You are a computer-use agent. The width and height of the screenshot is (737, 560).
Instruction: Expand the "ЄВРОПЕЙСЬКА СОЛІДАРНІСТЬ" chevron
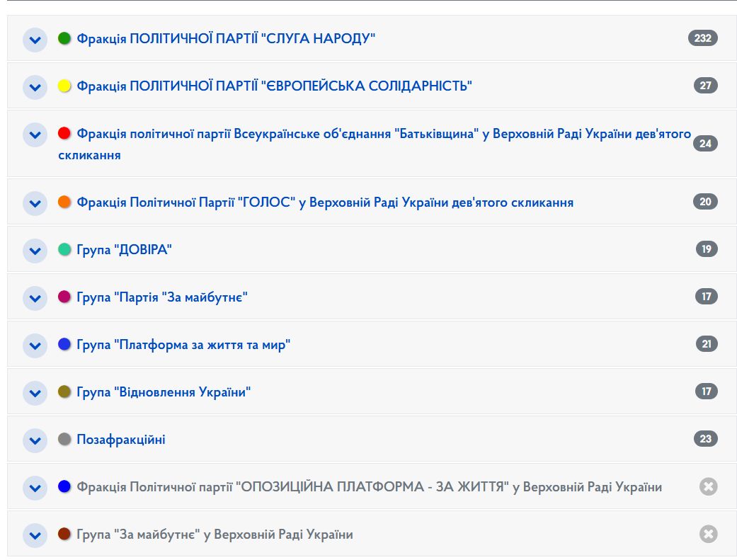coord(35,87)
